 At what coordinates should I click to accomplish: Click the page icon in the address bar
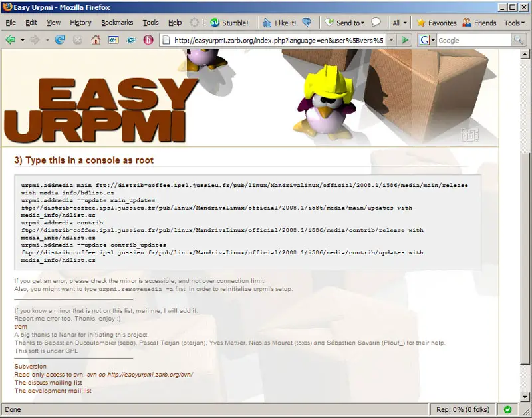click(x=166, y=41)
